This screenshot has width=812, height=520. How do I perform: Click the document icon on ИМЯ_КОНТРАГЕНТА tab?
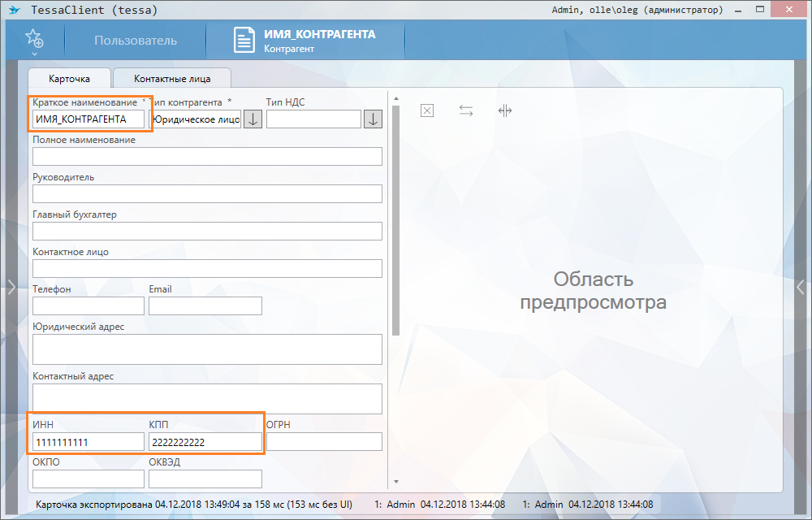[x=244, y=41]
